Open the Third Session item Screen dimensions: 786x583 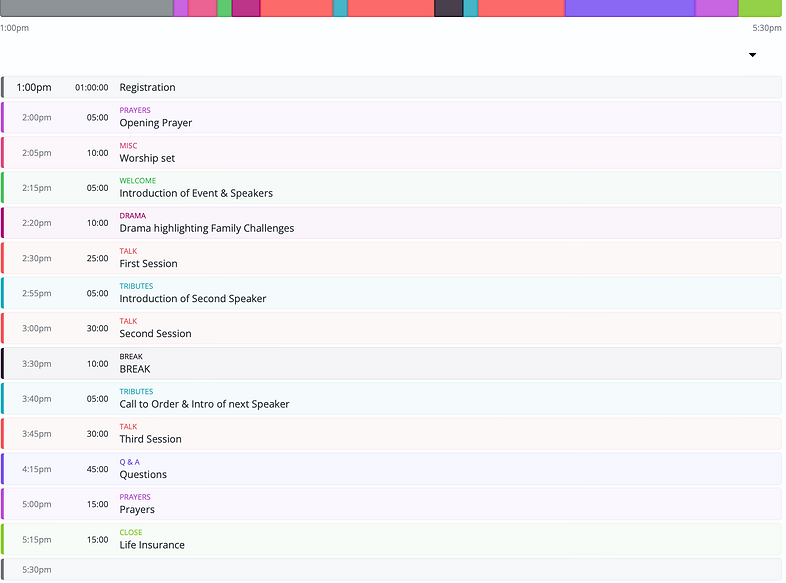click(x=150, y=439)
